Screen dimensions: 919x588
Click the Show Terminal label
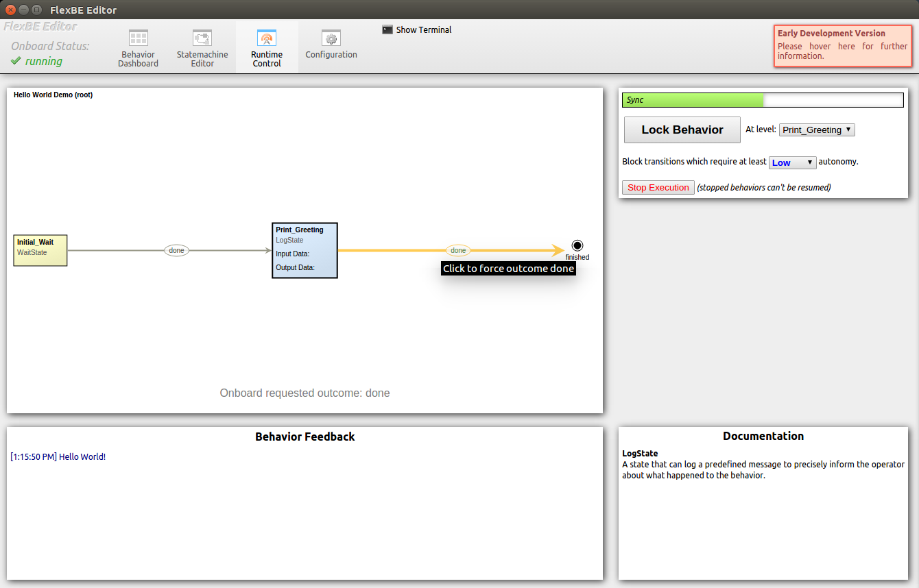(424, 29)
